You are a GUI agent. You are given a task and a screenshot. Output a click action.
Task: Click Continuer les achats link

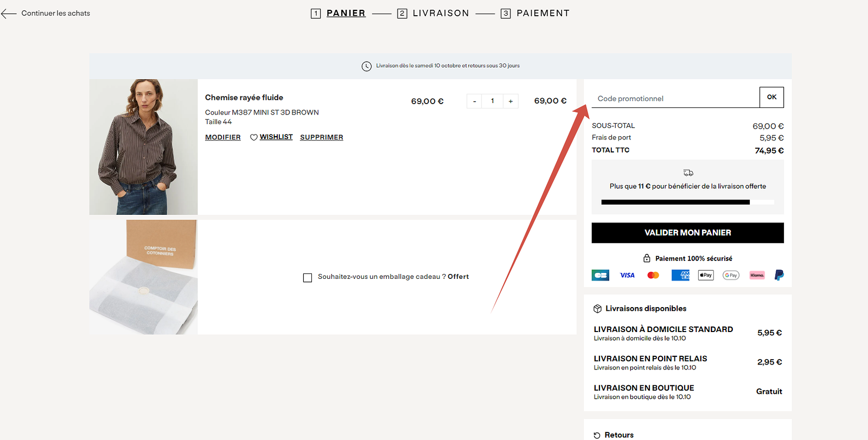pos(56,13)
